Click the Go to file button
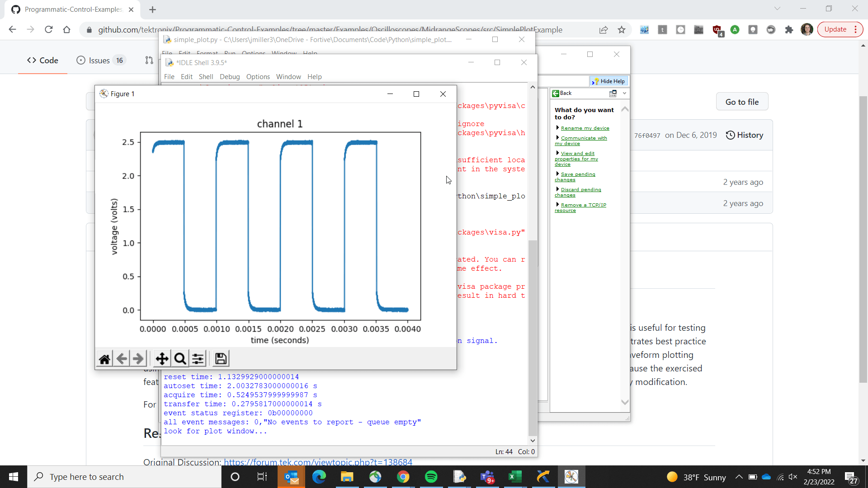This screenshot has height=488, width=868. pyautogui.click(x=741, y=102)
